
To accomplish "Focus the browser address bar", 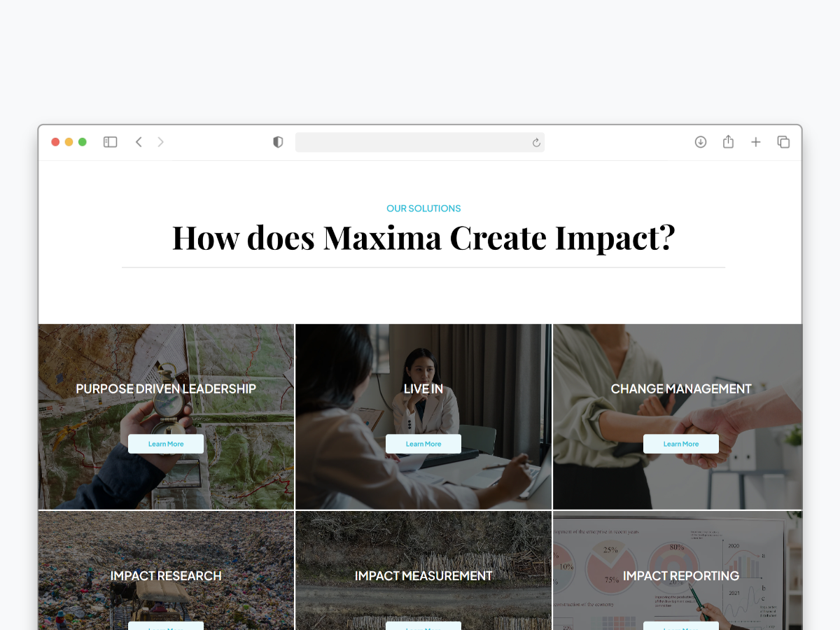I will (x=420, y=142).
